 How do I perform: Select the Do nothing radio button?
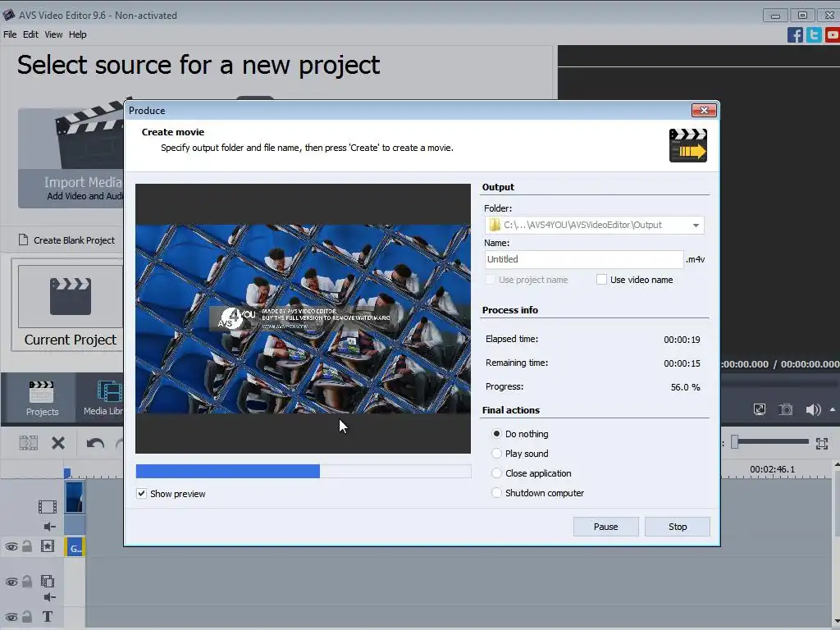click(496, 433)
